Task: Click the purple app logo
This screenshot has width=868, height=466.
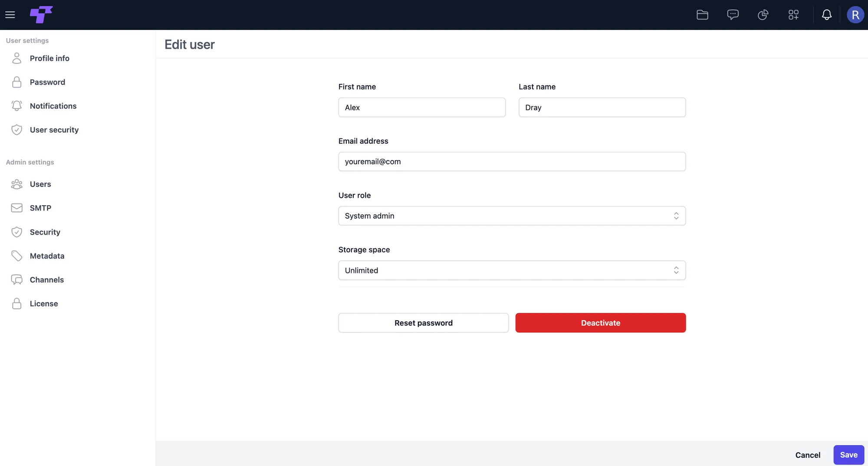Action: click(x=41, y=15)
